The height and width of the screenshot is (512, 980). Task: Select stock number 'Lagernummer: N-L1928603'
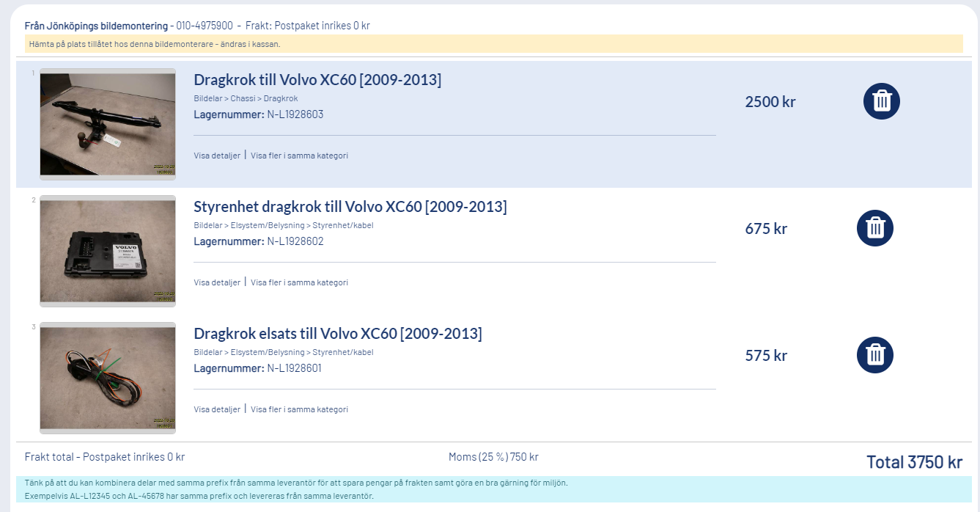(x=259, y=114)
